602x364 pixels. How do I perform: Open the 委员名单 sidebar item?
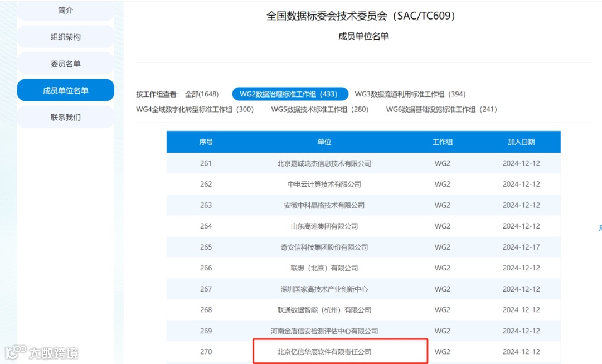65,64
